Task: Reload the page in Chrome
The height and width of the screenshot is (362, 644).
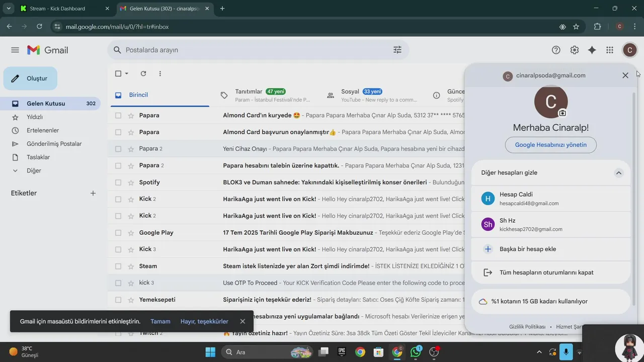Action: click(x=39, y=27)
